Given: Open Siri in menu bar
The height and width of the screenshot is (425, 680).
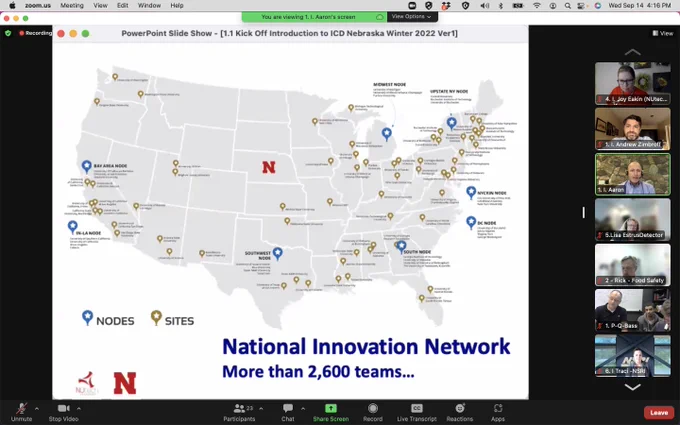Looking at the screenshot, I should [x=598, y=5].
